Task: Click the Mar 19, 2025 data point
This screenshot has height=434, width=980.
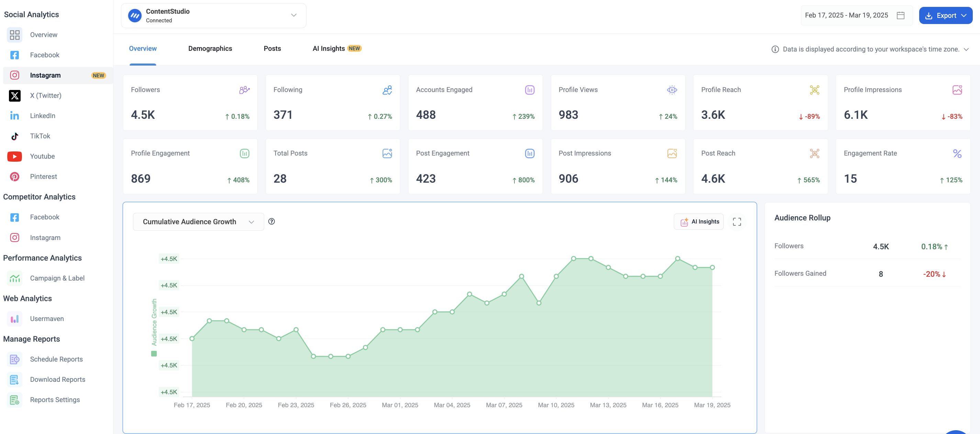Action: pyautogui.click(x=712, y=267)
